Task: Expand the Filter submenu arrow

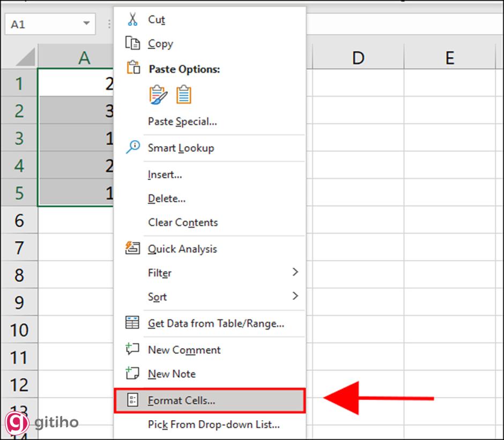Action: coord(295,272)
